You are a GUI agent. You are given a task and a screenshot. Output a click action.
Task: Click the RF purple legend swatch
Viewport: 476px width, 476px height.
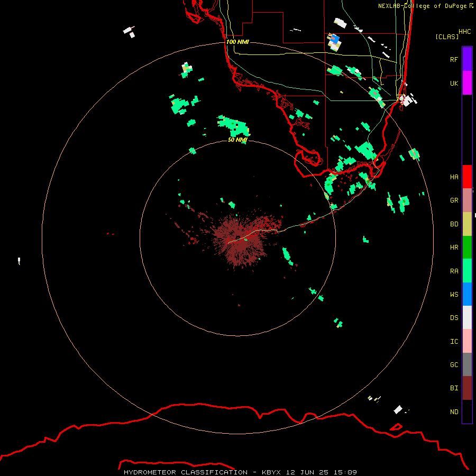coord(467,59)
